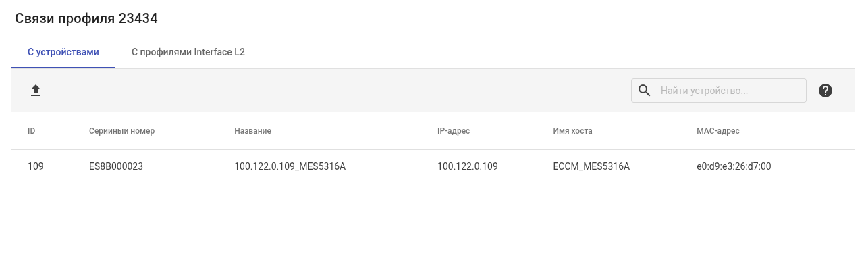Open the 'С устройствами' tab
Image resolution: width=868 pixels, height=275 pixels.
[x=63, y=52]
